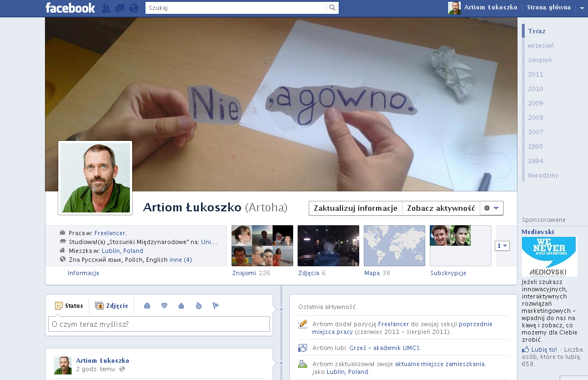Screen dimensions: 588x380
Task: Expand inne (4) languages link
Action: click(x=180, y=260)
